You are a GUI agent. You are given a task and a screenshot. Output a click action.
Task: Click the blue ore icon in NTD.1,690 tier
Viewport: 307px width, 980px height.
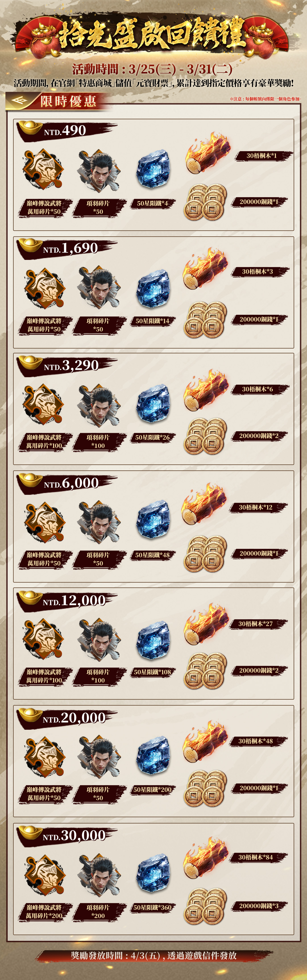(153, 287)
